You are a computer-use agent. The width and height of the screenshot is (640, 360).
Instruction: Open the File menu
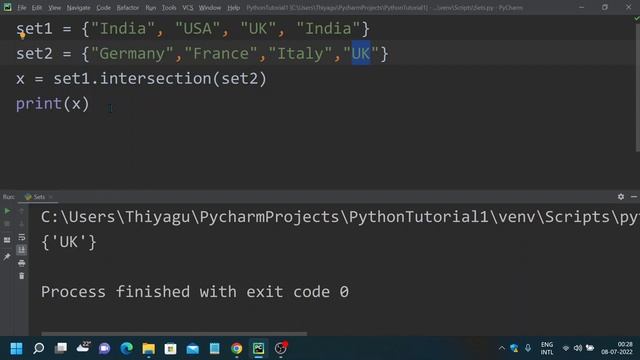(x=22, y=8)
